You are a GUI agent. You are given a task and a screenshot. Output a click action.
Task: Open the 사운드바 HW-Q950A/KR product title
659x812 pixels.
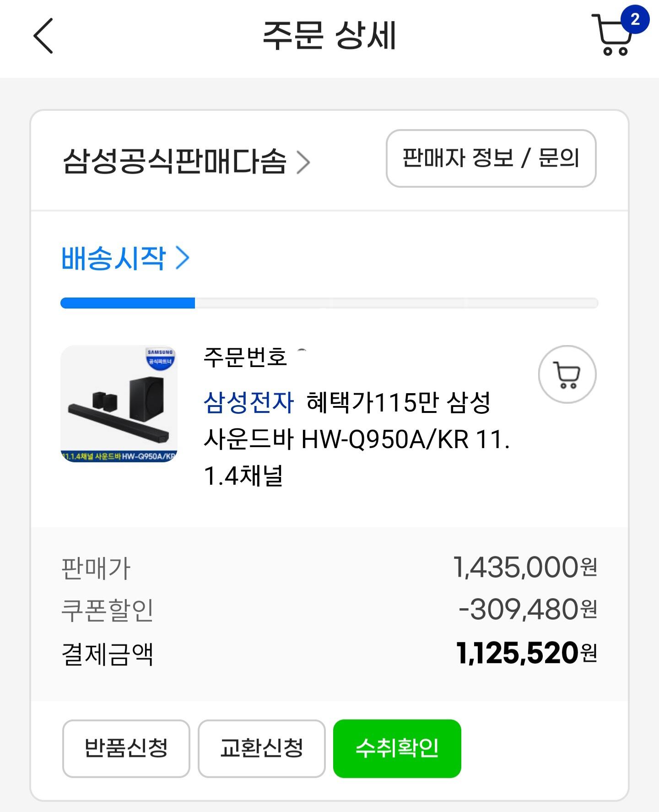click(x=357, y=439)
